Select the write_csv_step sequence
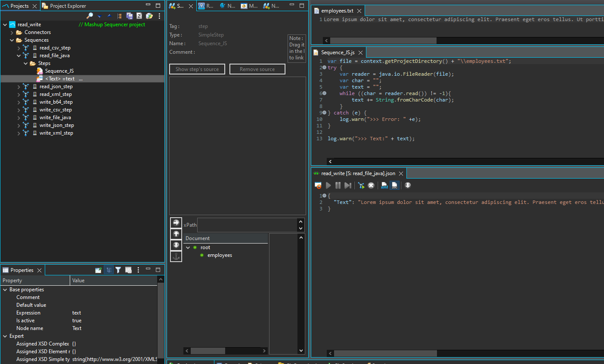 (56, 110)
